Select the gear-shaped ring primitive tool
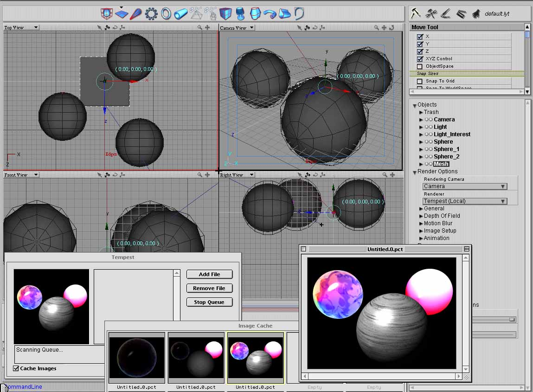Screen dimensions: 533x392 point(151,14)
